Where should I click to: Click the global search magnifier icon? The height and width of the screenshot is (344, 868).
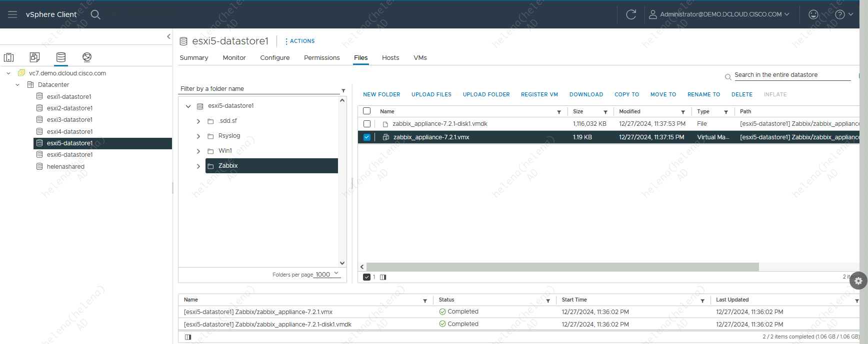(95, 14)
